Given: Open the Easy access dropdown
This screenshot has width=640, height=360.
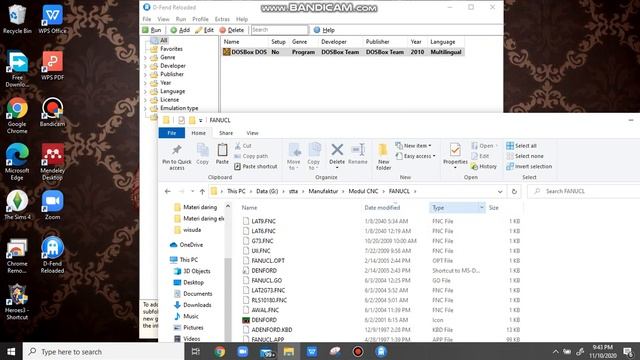Looking at the screenshot, I should point(416,156).
